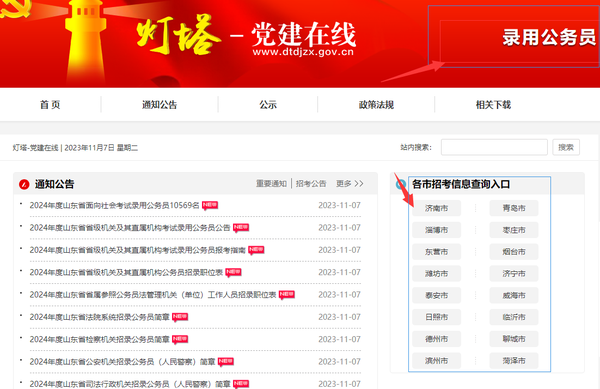Open the 通知公告 navigation menu item

[x=160, y=105]
